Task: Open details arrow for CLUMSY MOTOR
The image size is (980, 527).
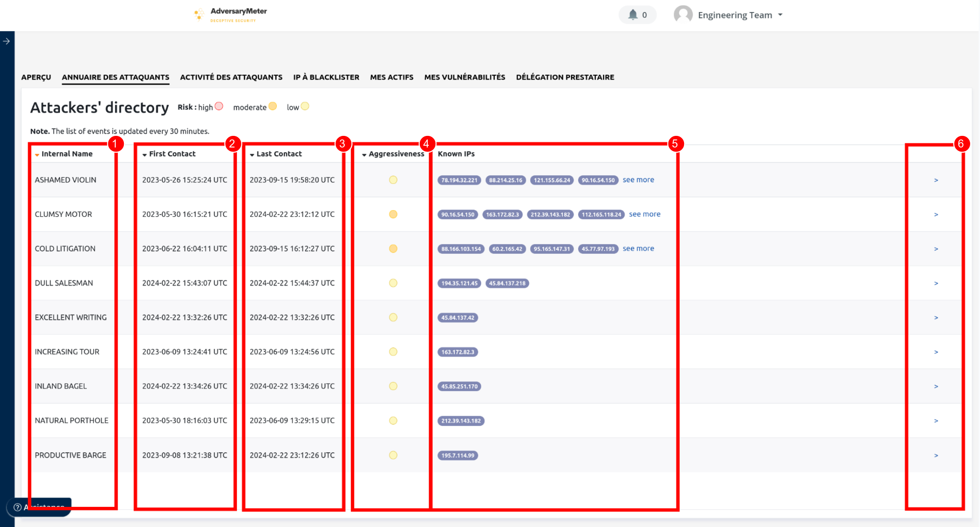Action: pyautogui.click(x=936, y=215)
